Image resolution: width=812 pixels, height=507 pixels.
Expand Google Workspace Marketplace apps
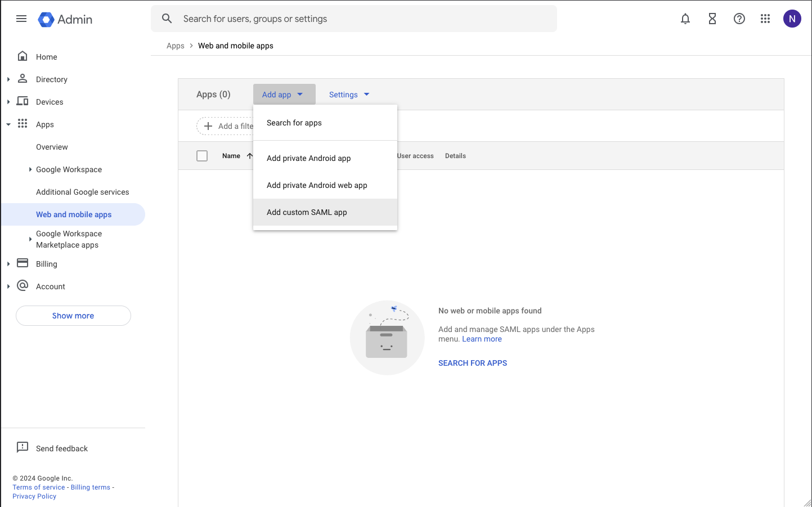pyautogui.click(x=30, y=239)
